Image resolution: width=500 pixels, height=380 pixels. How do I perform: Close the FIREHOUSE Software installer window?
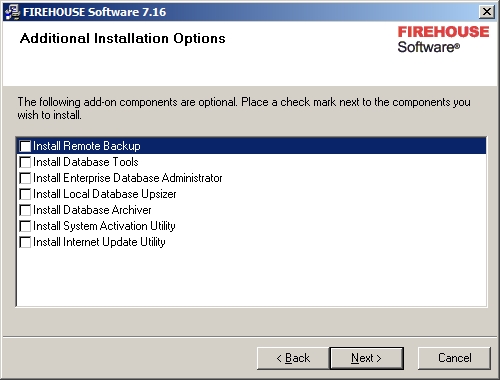click(x=487, y=12)
